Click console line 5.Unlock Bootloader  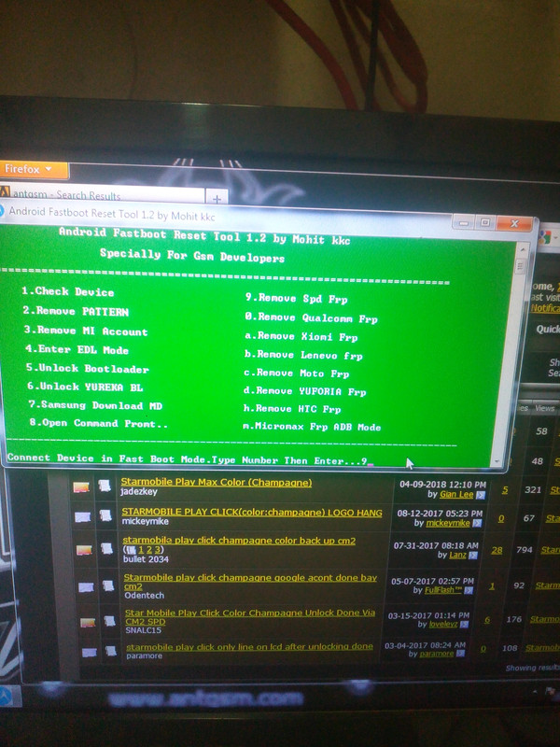[x=87, y=368]
